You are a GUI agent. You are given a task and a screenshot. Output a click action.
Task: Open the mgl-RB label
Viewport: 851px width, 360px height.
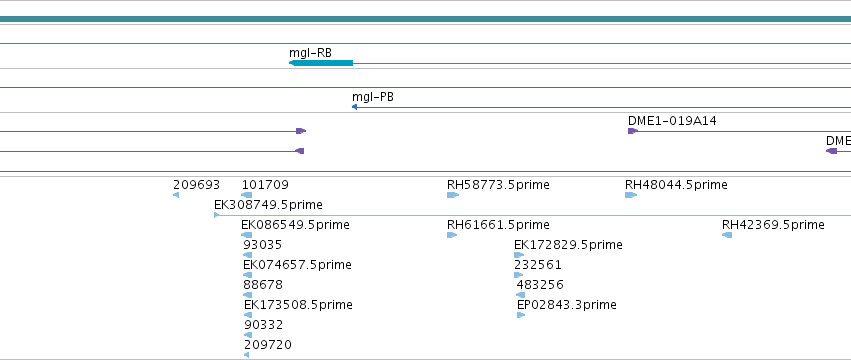[x=310, y=53]
